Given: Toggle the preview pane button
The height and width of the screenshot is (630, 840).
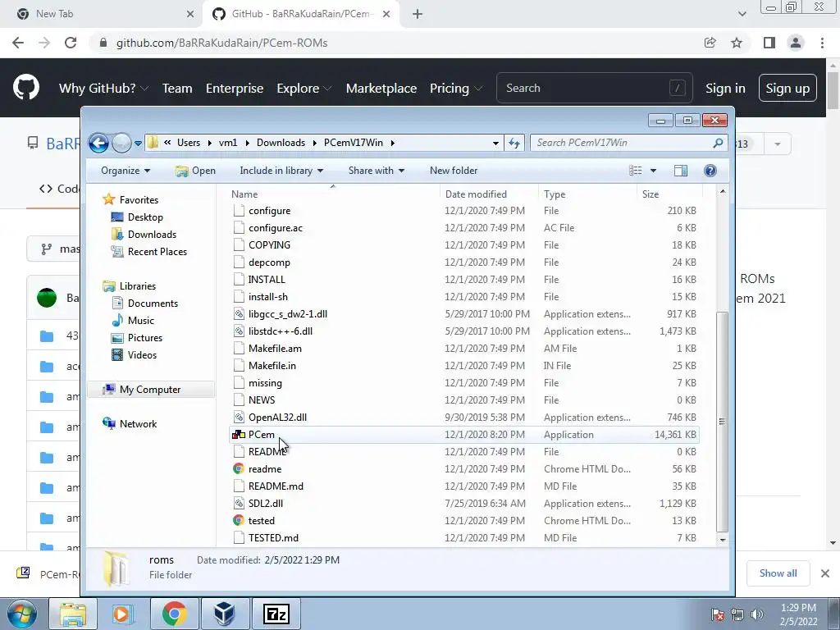Looking at the screenshot, I should 680,171.
